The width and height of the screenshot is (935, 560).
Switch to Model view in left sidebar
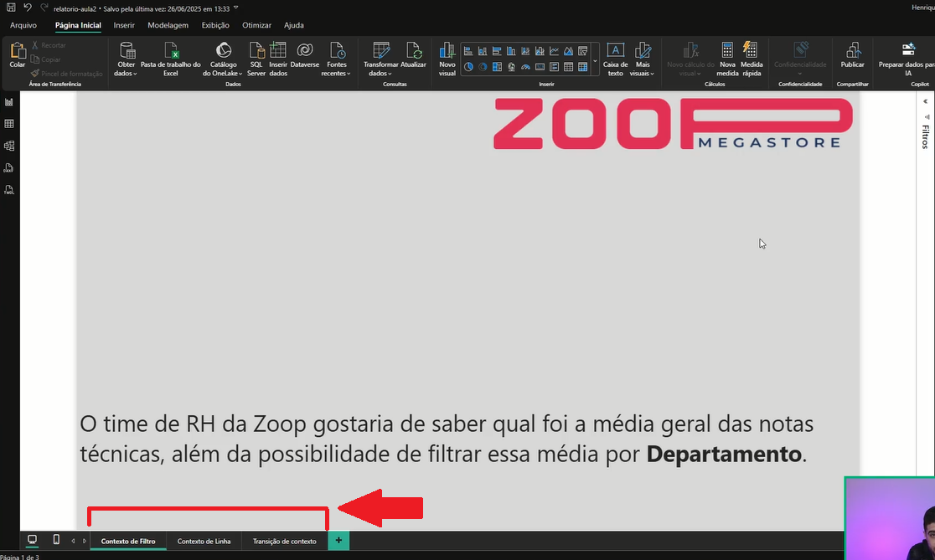tap(9, 146)
